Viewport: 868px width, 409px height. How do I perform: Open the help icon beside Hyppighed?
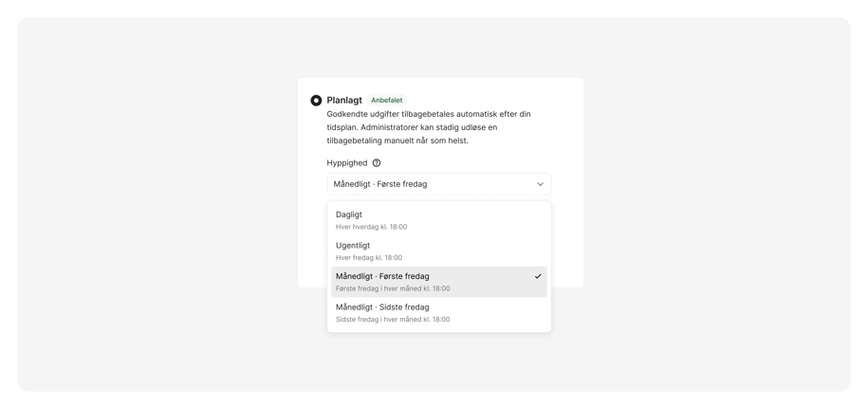click(377, 162)
